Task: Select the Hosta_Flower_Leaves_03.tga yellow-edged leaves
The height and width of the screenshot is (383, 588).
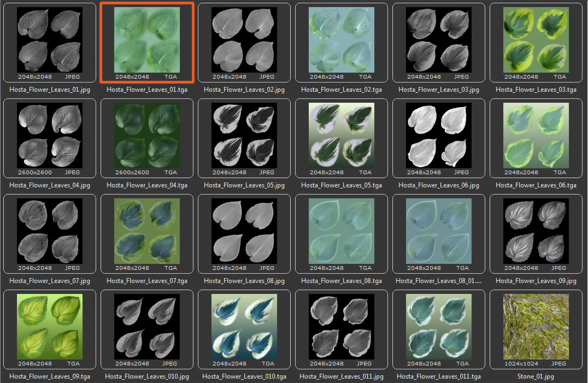Action: coord(536,40)
